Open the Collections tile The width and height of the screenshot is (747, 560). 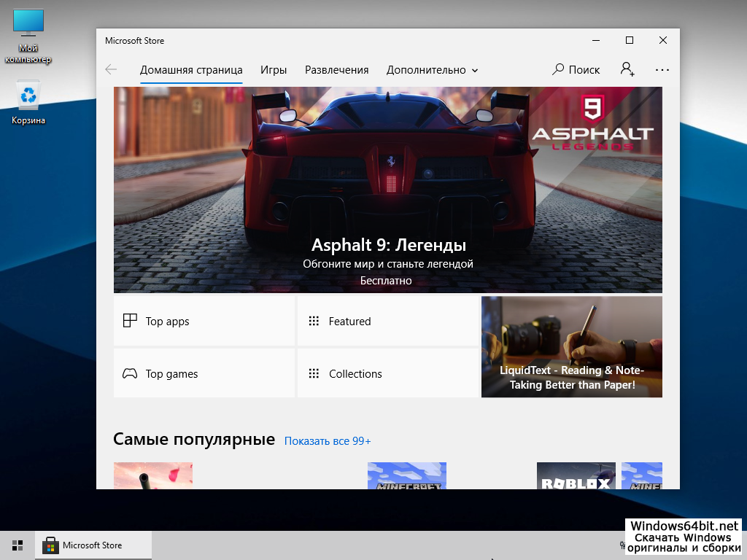click(387, 373)
